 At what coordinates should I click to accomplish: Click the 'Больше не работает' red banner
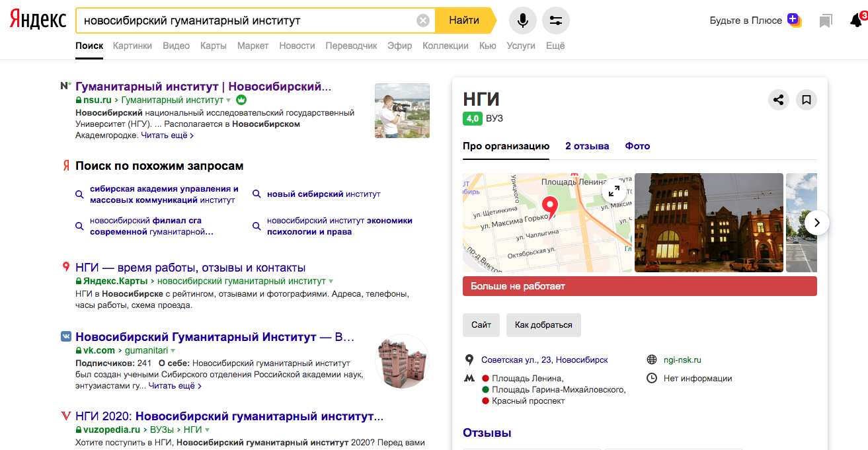coord(640,286)
